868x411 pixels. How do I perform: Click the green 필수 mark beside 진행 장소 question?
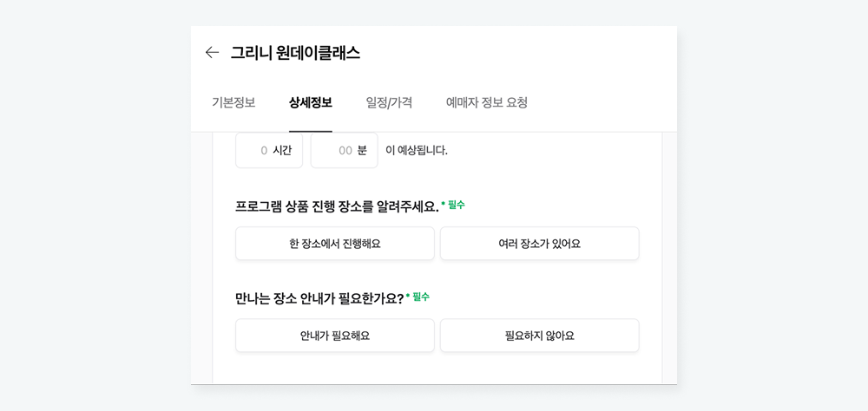click(453, 205)
